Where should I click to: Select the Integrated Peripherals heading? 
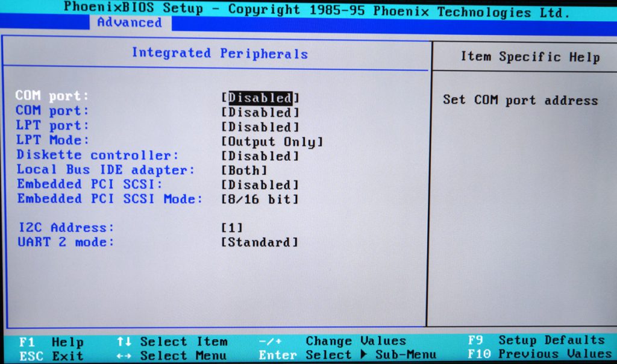tap(219, 53)
